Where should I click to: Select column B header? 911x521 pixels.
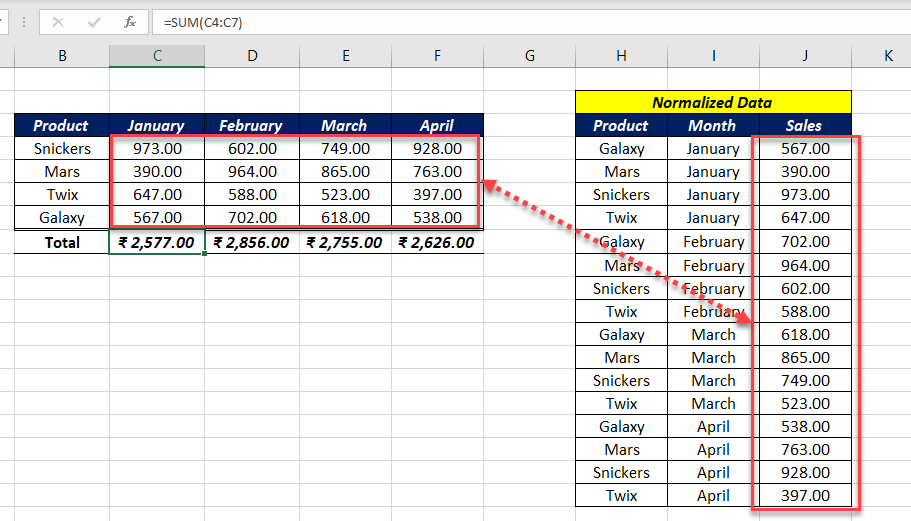coord(62,56)
